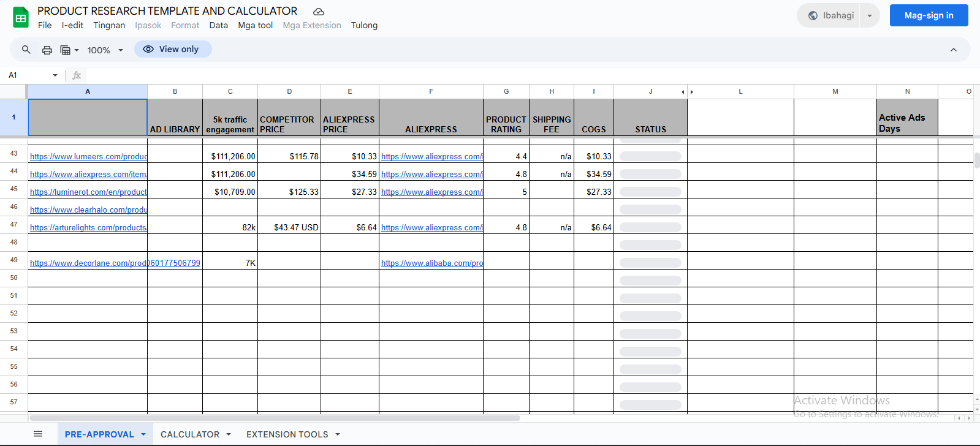Open the decorlane.com product link
Screen dimensions: 980x446
(88, 263)
